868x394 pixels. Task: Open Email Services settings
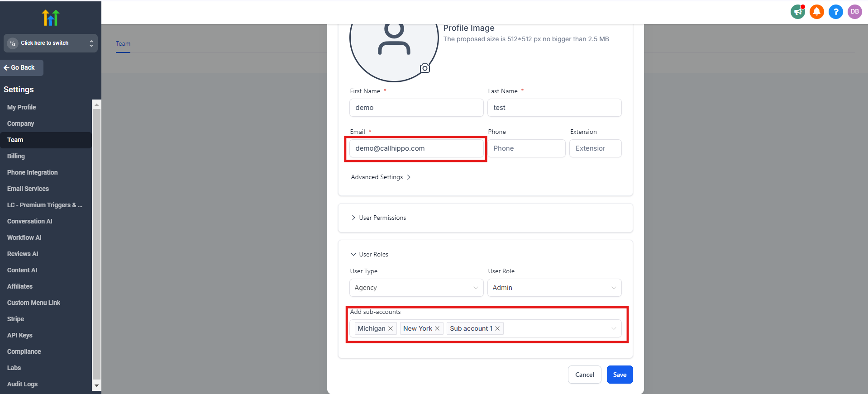tap(28, 189)
